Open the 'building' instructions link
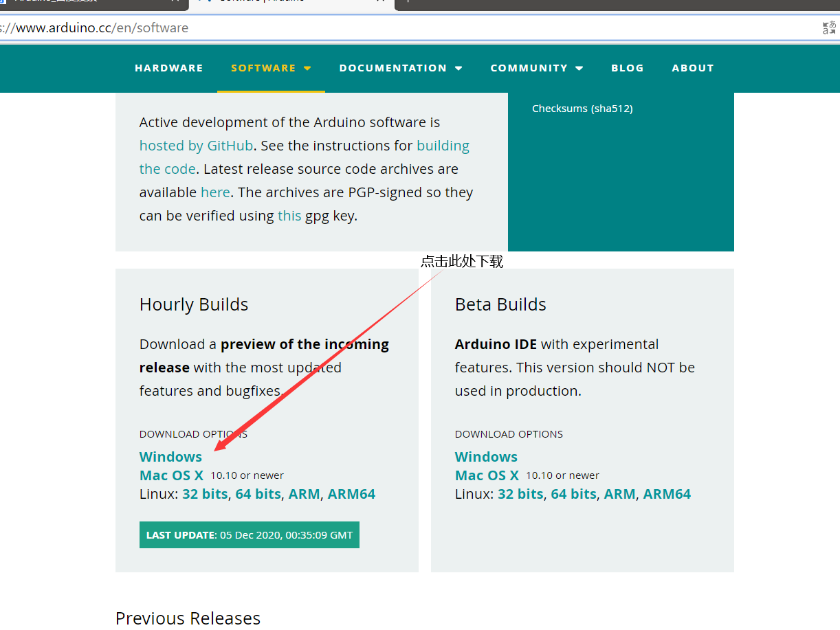 click(x=443, y=146)
